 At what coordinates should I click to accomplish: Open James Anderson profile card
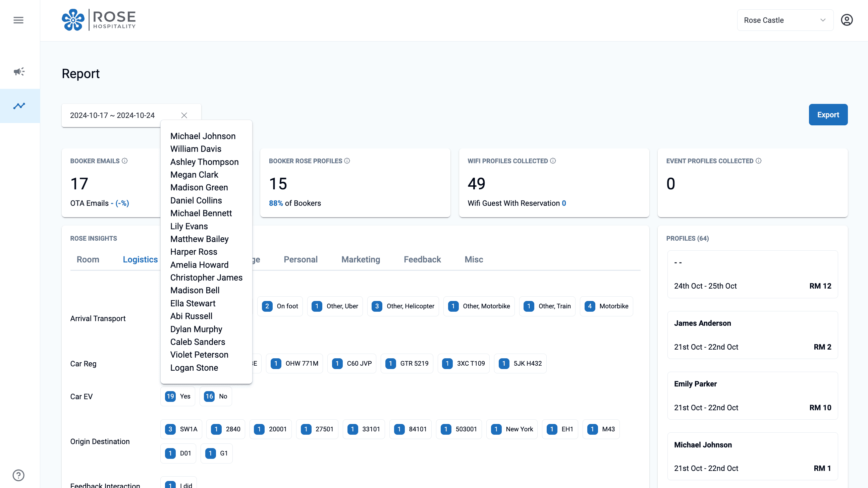[x=752, y=335]
